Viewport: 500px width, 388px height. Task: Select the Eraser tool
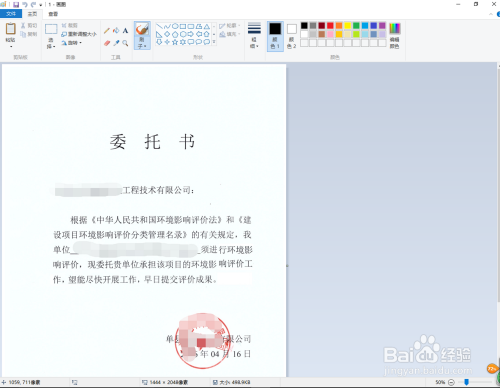point(107,43)
